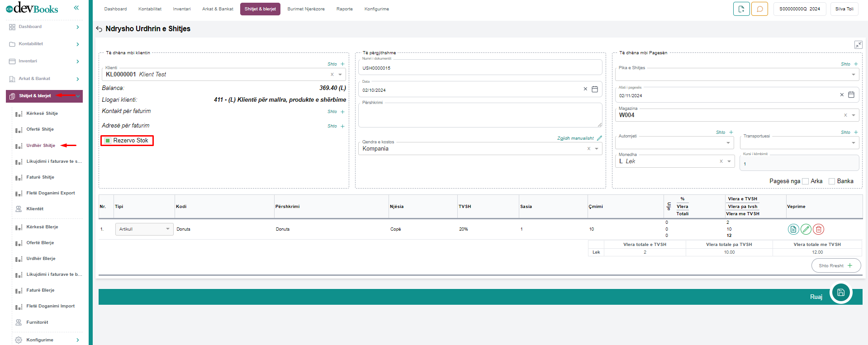The image size is (868, 345).
Task: Toggle the Rezervo Stok checkbox
Action: click(x=108, y=141)
